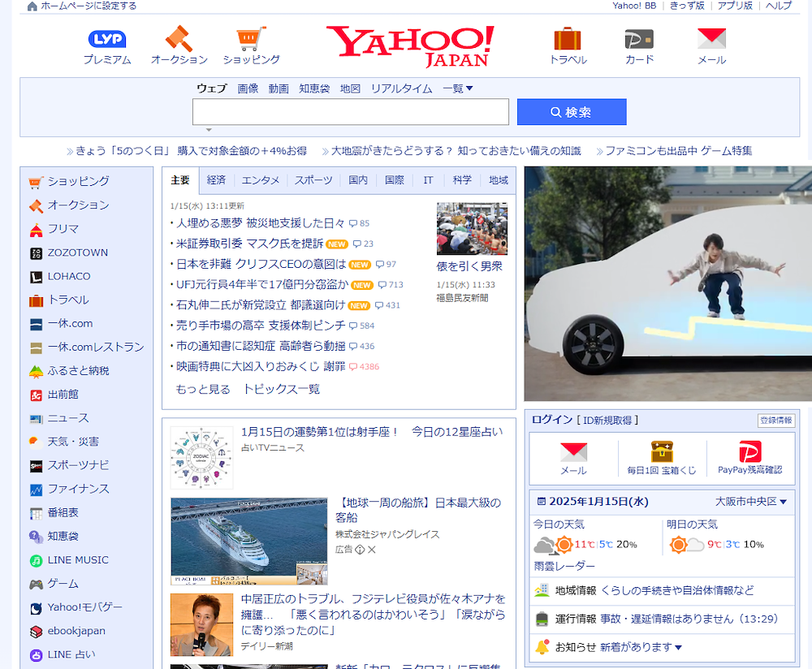Open the 雨雲レーダー link
This screenshot has height=669, width=812.
click(x=564, y=567)
